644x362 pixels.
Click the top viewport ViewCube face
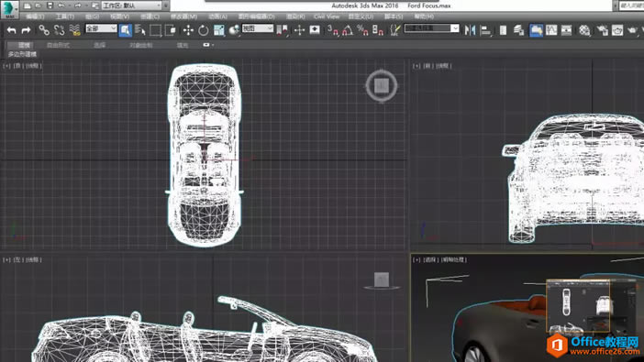pyautogui.click(x=382, y=85)
